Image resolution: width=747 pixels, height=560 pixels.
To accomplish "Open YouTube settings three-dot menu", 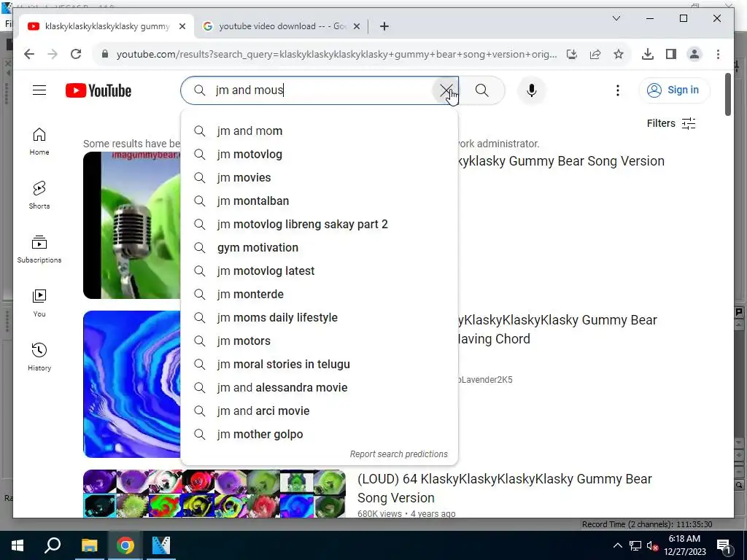I will (x=617, y=90).
